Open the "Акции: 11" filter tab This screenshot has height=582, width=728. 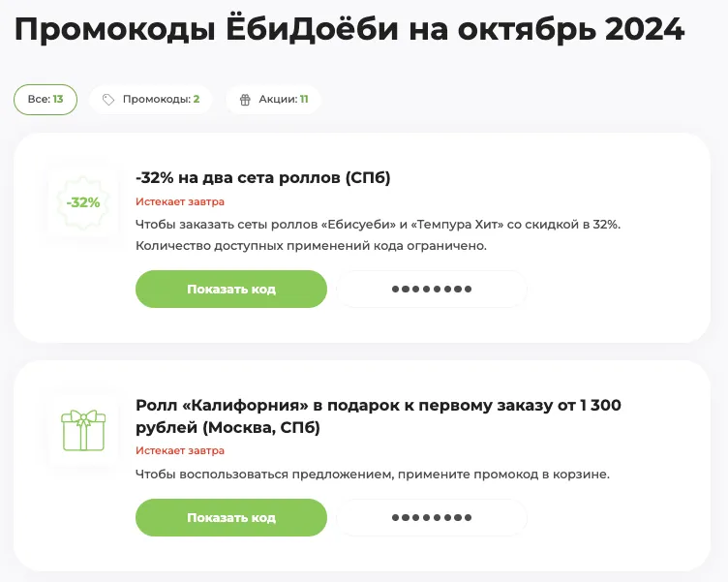(x=273, y=100)
